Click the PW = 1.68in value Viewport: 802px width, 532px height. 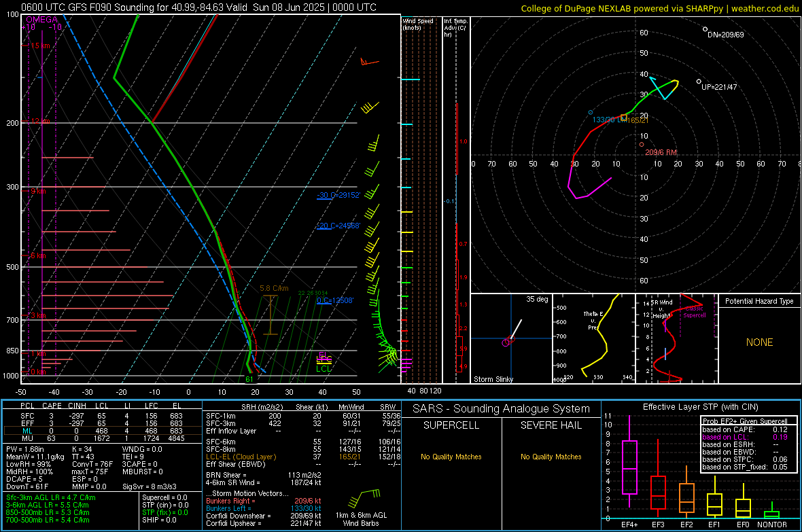pyautogui.click(x=25, y=449)
